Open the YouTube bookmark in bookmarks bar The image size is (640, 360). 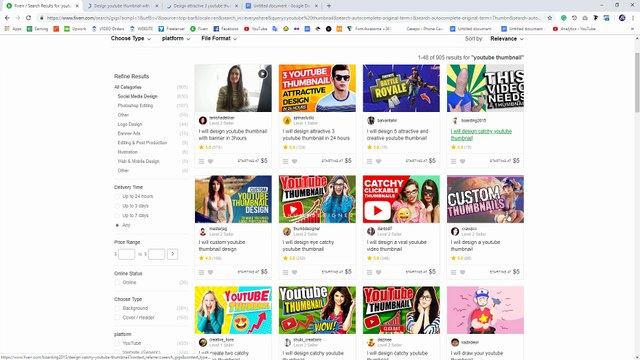(x=256, y=29)
